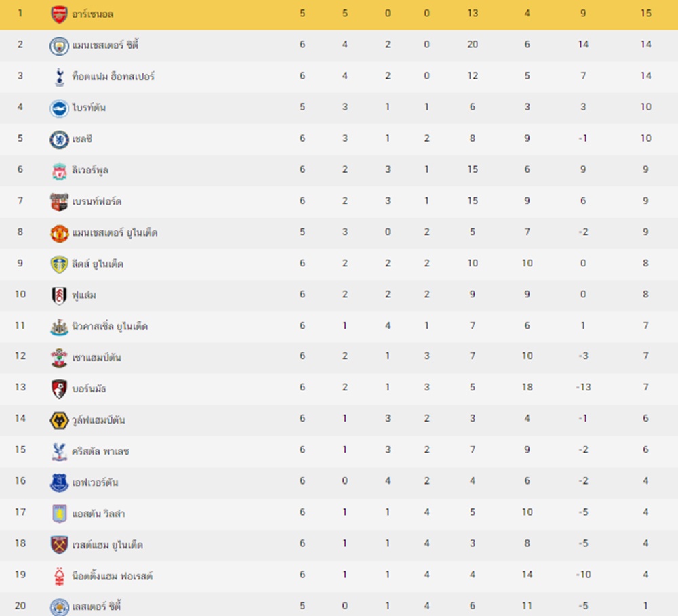The image size is (678, 616).
Task: Click Bournemouth's -13 goal difference cell
Action: pyautogui.click(x=583, y=387)
